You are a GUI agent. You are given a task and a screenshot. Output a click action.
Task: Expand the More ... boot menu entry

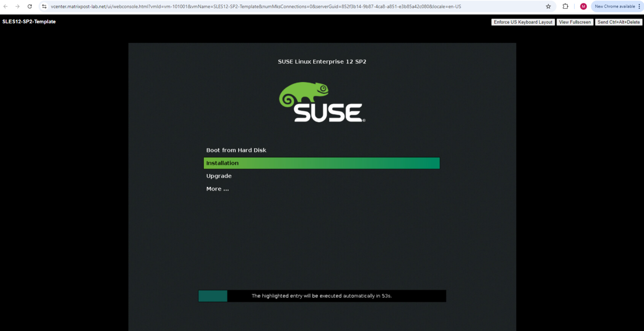point(217,189)
